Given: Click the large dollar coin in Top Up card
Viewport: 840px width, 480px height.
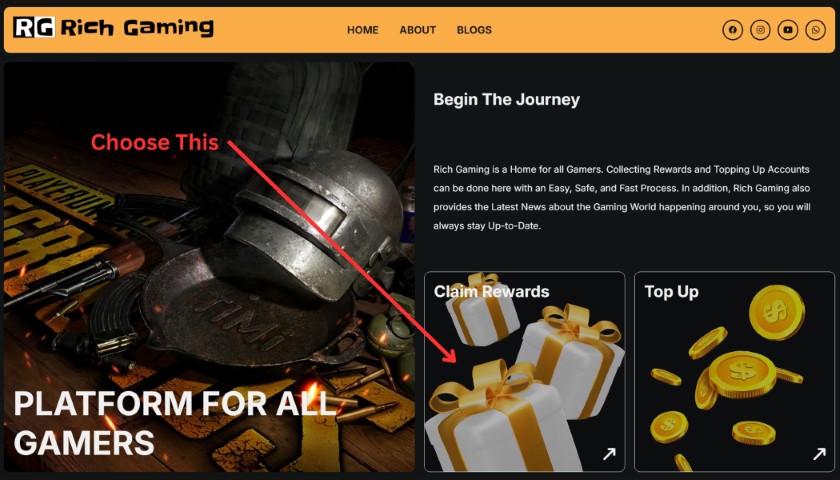Looking at the screenshot, I should [x=742, y=374].
